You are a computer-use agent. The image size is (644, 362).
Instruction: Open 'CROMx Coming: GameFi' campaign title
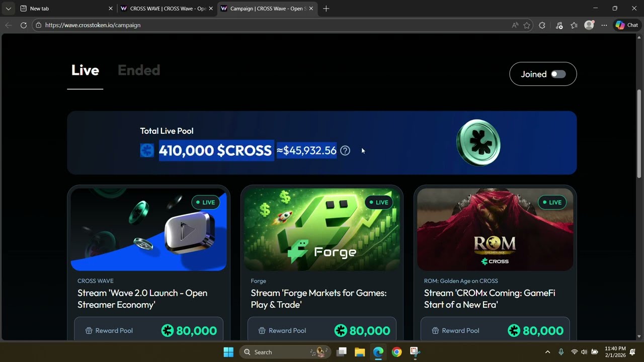(490, 299)
